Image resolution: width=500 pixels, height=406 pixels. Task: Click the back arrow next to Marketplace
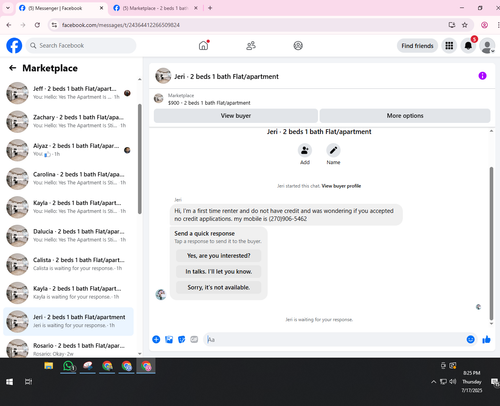point(13,68)
